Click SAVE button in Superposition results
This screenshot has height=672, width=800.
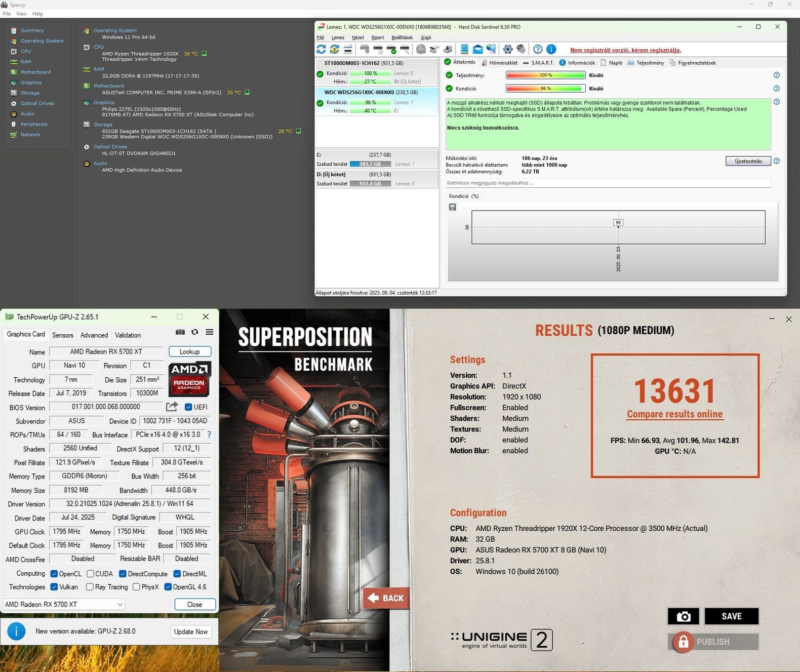732,616
